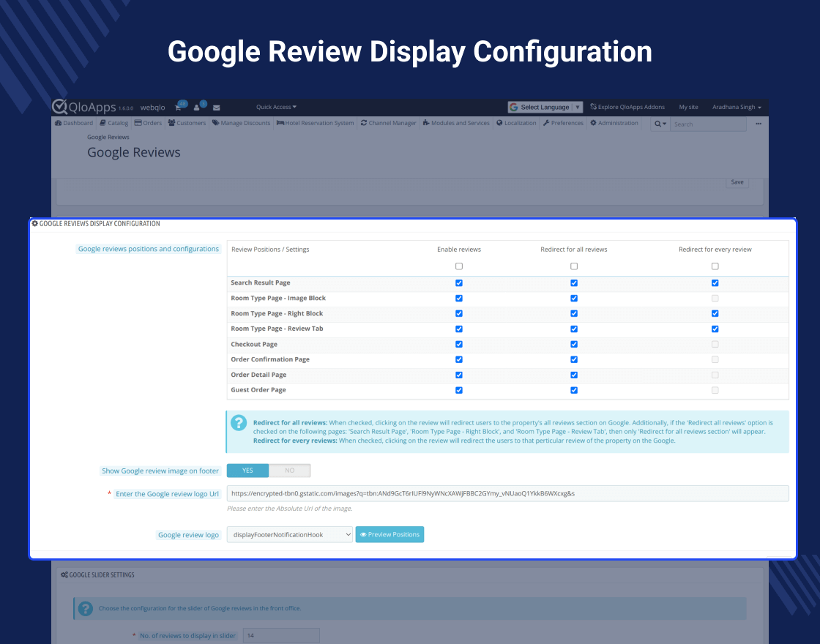The image size is (820, 644).
Task: Uncheck Redirect for all reviews on Checkout Page
Action: tap(574, 344)
